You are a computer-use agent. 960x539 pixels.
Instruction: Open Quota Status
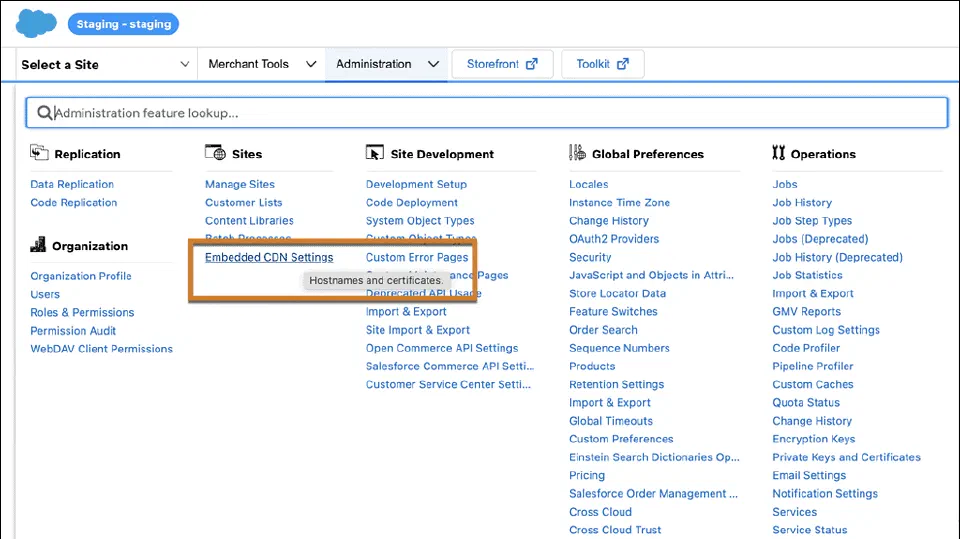point(806,402)
